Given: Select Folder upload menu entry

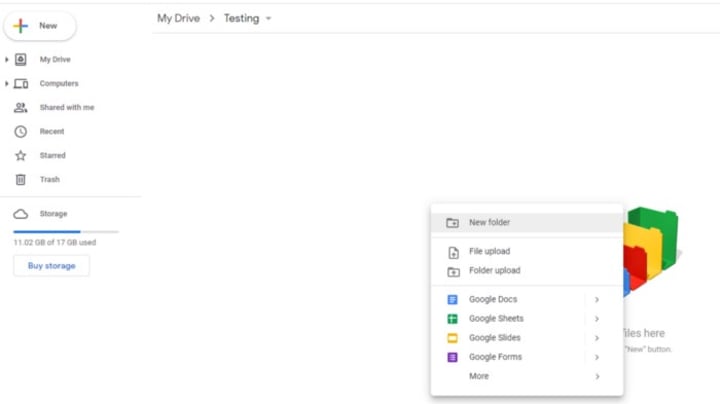Looking at the screenshot, I should (x=527, y=271).
